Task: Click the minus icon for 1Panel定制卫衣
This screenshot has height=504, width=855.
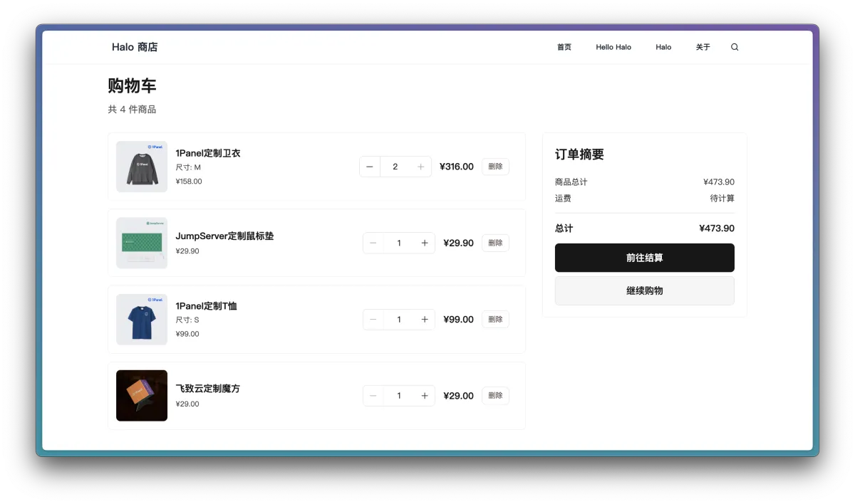Action: [370, 166]
